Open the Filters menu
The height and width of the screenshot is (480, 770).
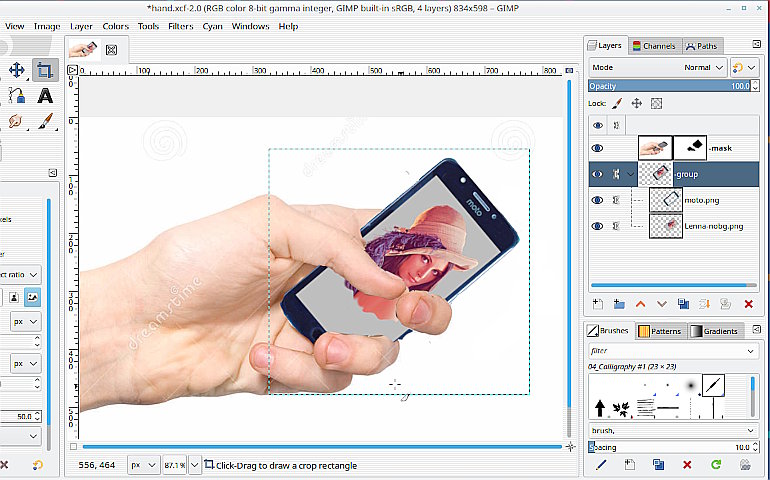(181, 26)
